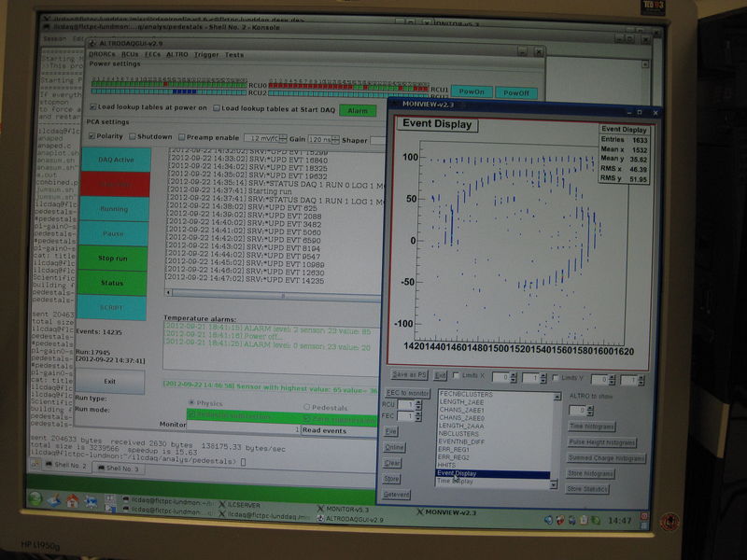
Task: Select FECNBCLUSTERS in histogram list
Action: [x=466, y=394]
